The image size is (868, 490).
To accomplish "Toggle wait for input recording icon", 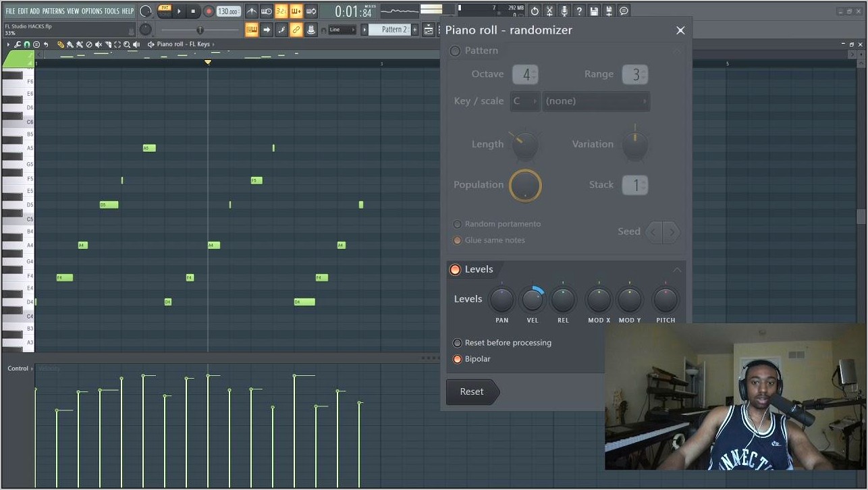I will tap(266, 11).
